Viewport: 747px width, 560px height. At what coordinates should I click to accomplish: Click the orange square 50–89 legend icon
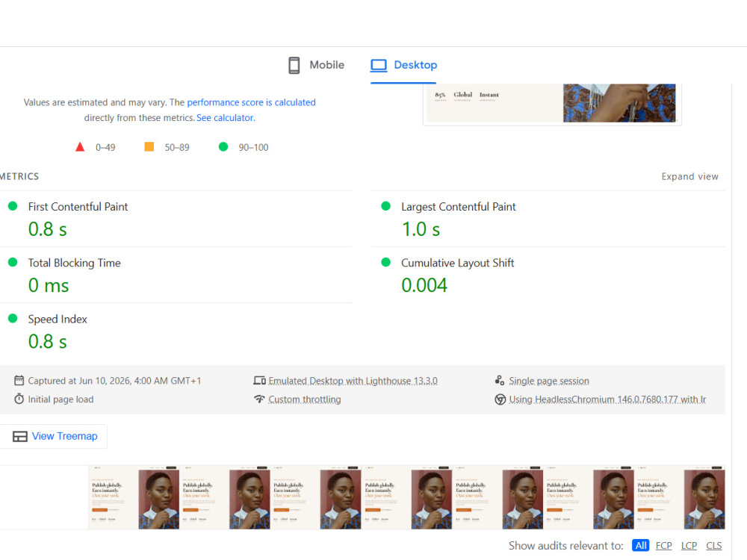pos(149,146)
